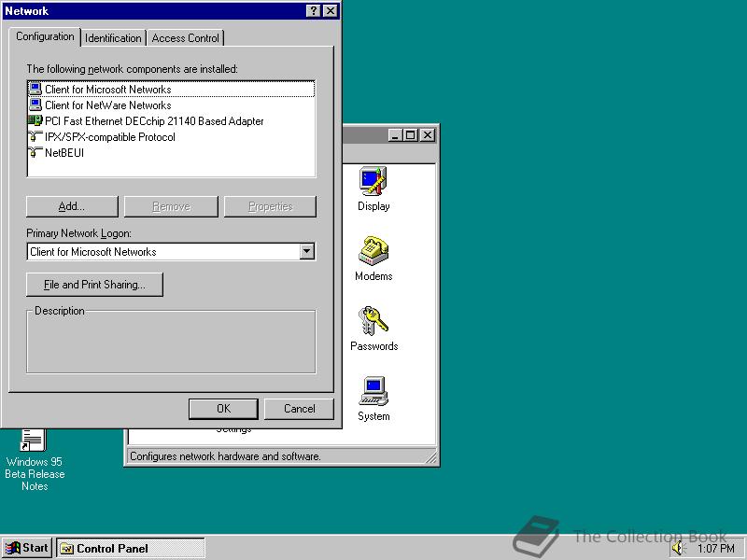Click the Network dialog help question-mark button
The image size is (747, 560).
tap(313, 11)
